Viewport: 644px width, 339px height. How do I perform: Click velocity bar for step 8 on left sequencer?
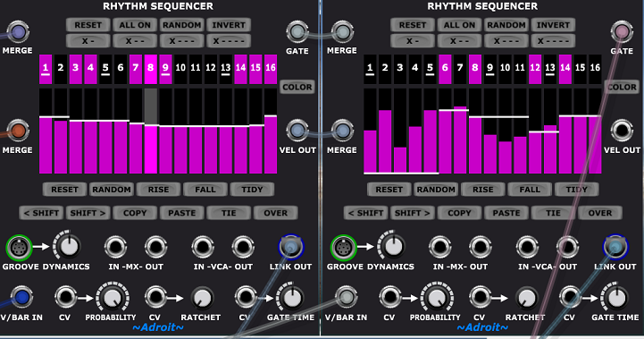point(151,131)
